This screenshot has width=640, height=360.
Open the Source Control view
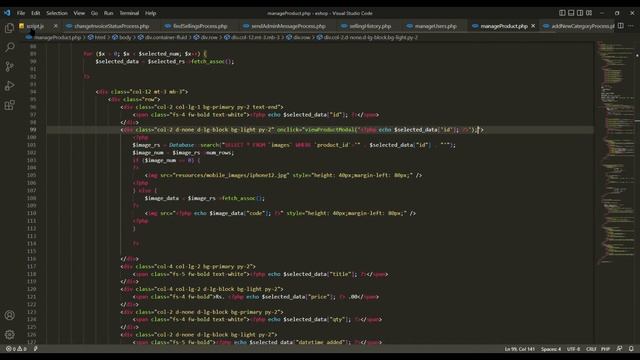coord(9,66)
